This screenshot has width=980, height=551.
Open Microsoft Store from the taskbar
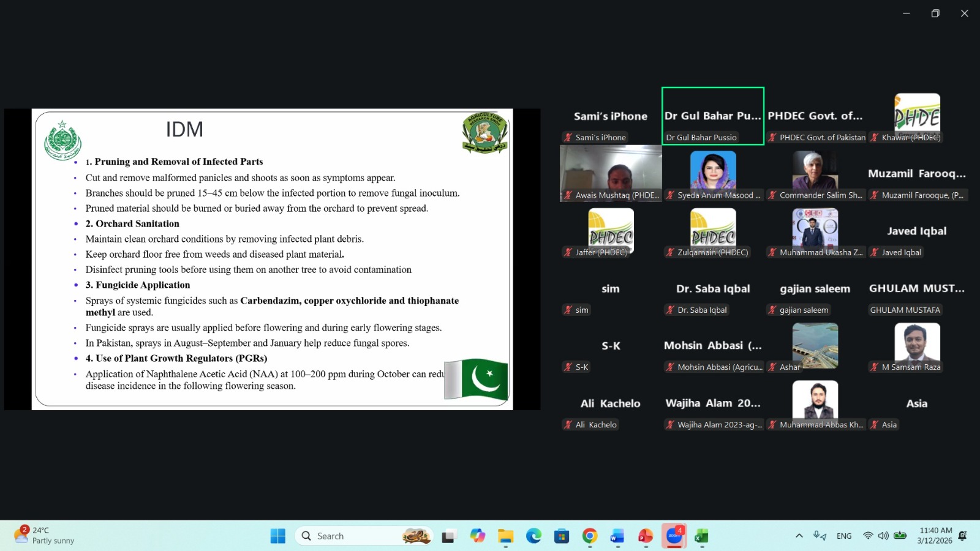562,536
